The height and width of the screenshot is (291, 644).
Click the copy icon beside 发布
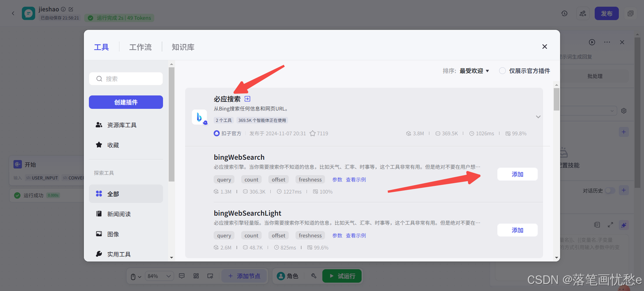coord(630,14)
